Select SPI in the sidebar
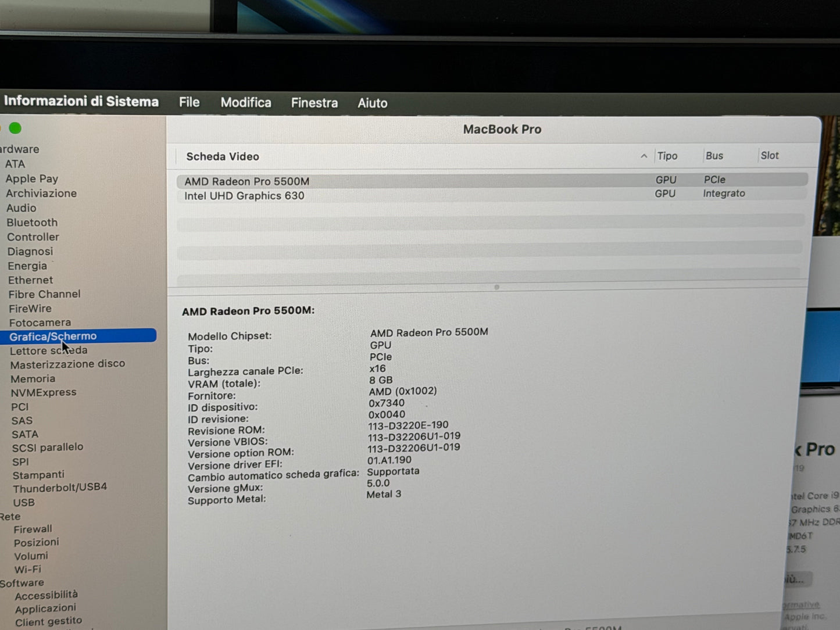This screenshot has height=630, width=840. tap(20, 461)
